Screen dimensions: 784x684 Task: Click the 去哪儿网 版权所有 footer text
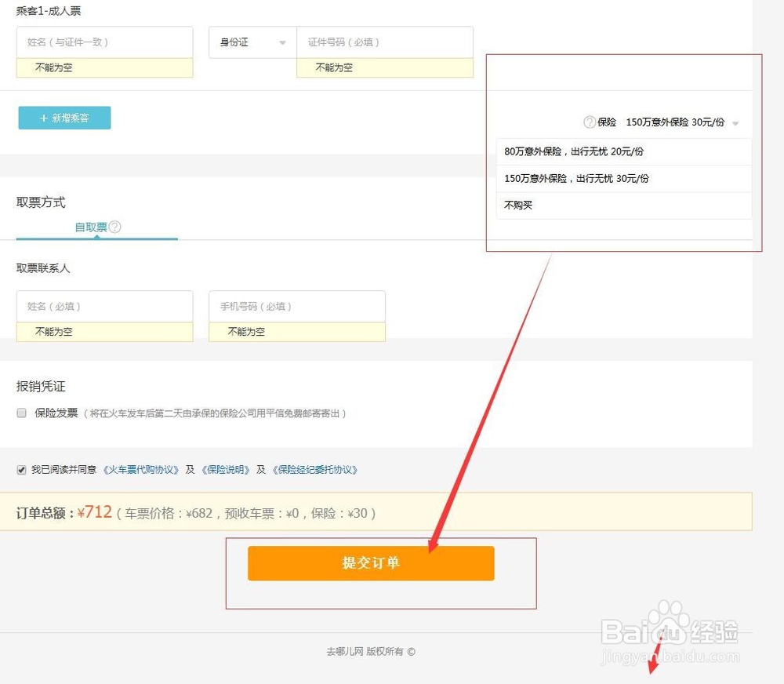(372, 651)
